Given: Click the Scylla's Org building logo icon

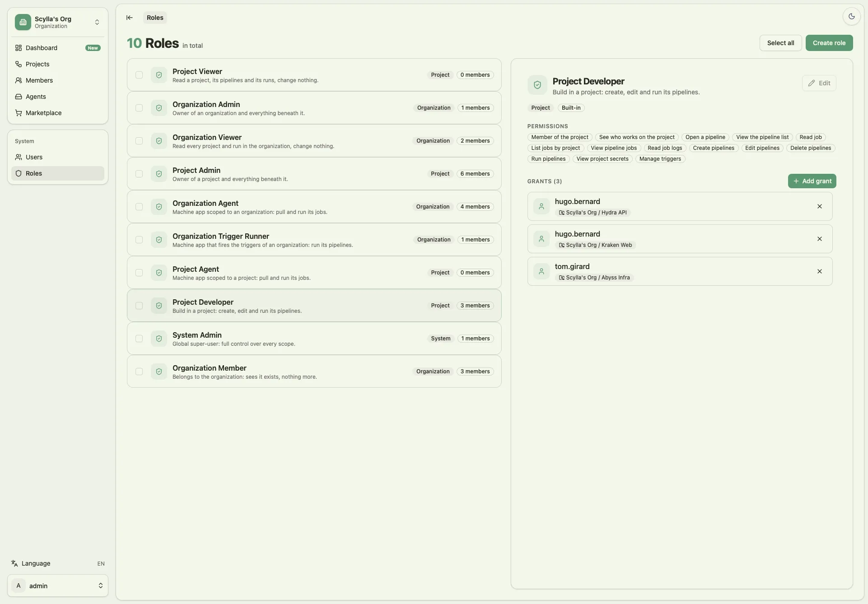Looking at the screenshot, I should pyautogui.click(x=23, y=22).
